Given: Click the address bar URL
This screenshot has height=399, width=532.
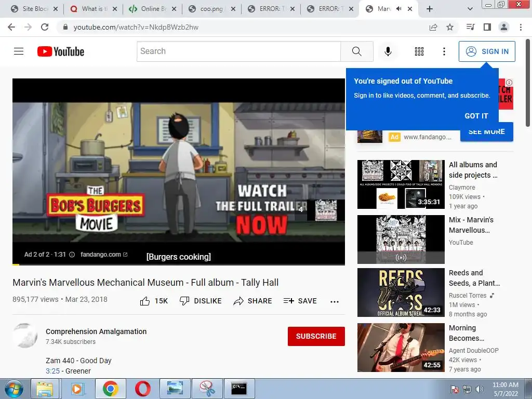Looking at the screenshot, I should (136, 27).
